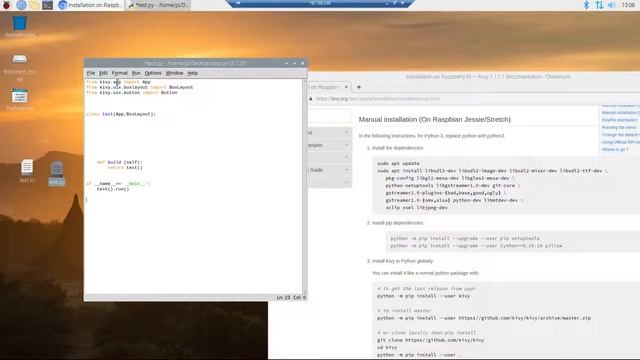Open a new tab in Chromium

359,87
